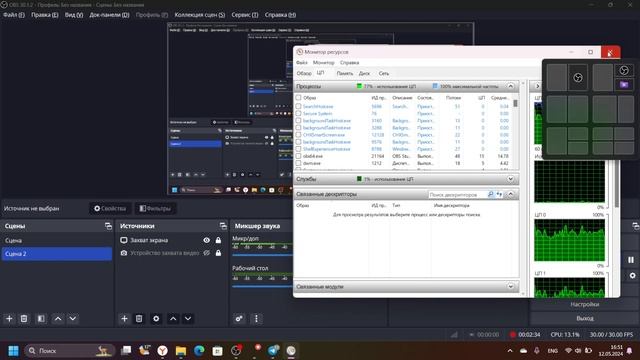This screenshot has width=640, height=360.
Task: Expand the Службы section chevron
Action: pyautogui.click(x=511, y=179)
